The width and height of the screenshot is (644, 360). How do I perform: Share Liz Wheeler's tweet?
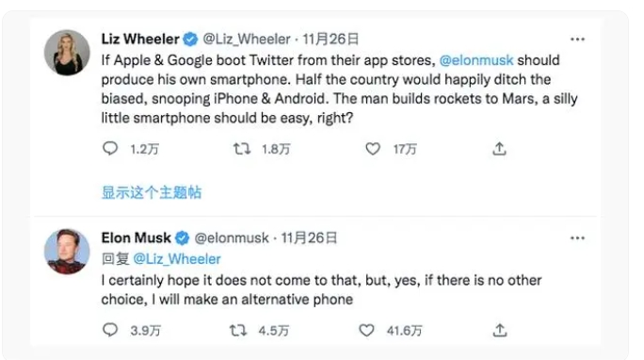499,149
